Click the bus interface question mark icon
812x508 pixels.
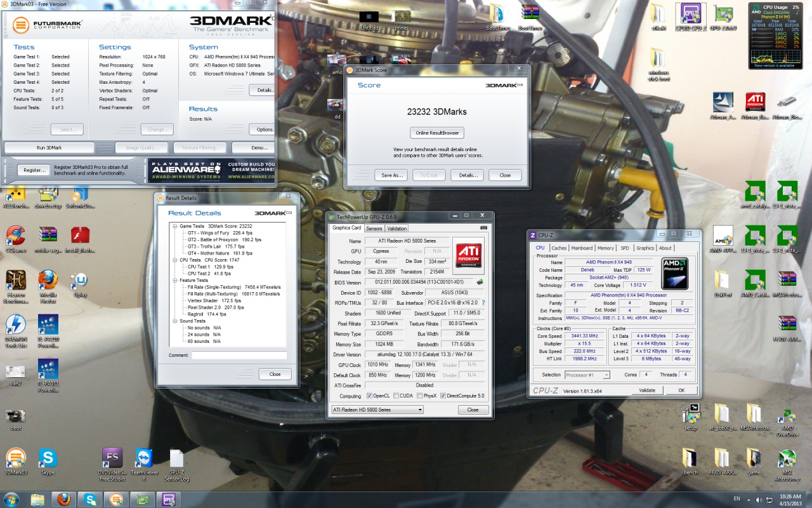[483, 303]
